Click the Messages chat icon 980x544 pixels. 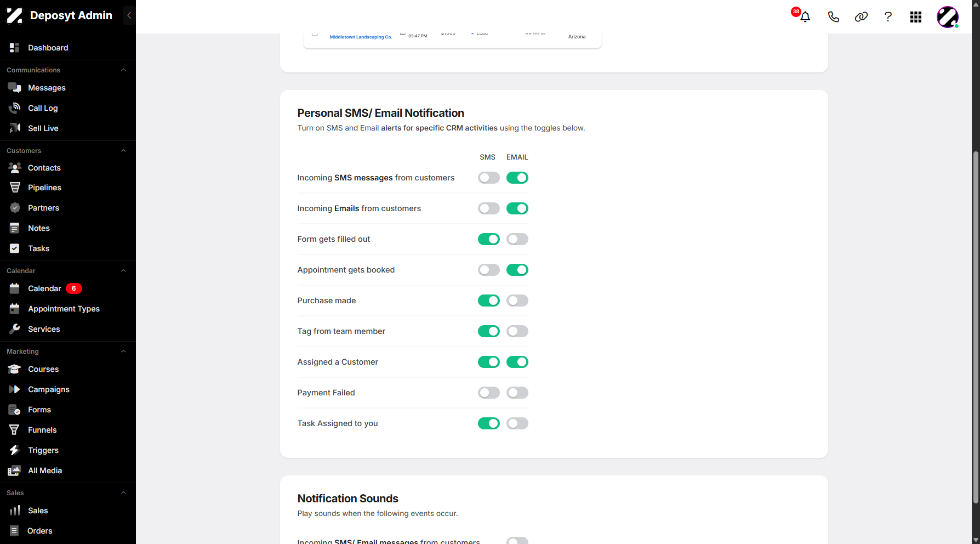pyautogui.click(x=15, y=88)
